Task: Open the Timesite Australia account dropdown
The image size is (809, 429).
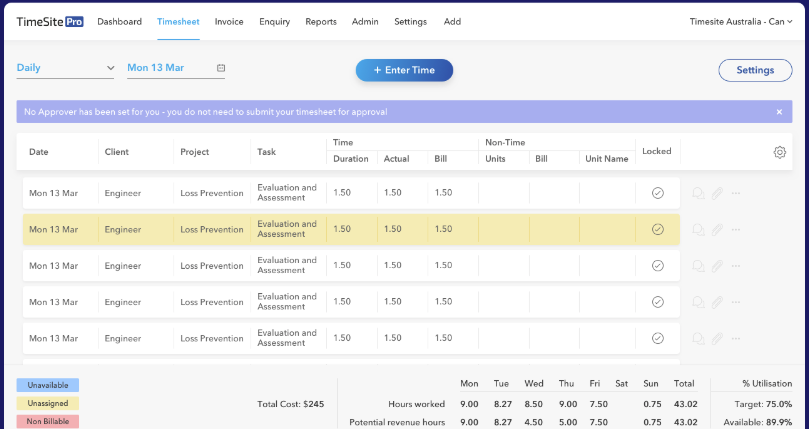Action: tap(741, 21)
